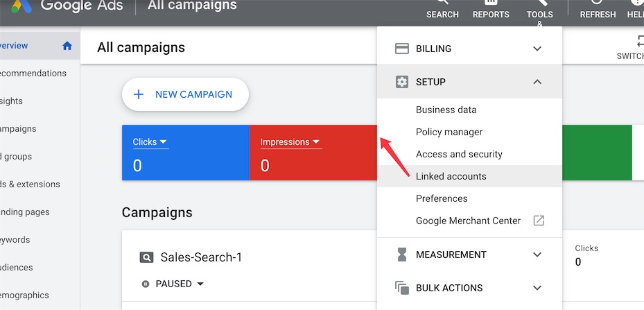Click the green scorecard tile
This screenshot has width=644, height=310.
597,153
